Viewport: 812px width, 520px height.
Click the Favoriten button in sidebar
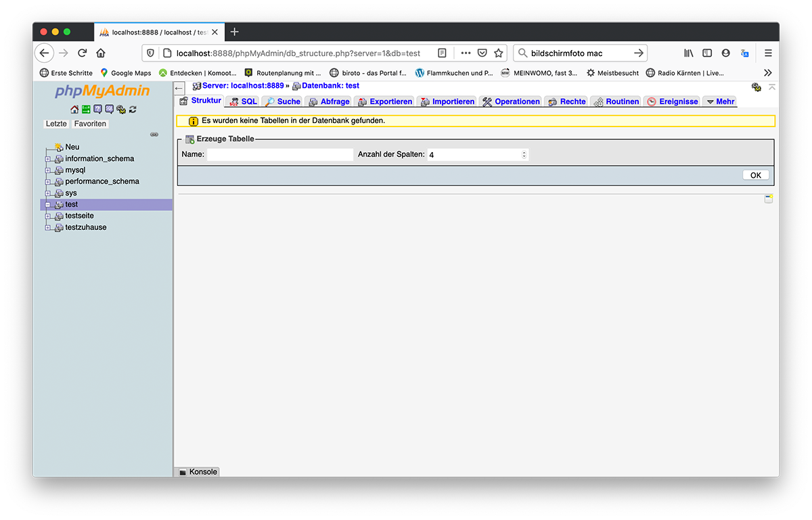(90, 124)
